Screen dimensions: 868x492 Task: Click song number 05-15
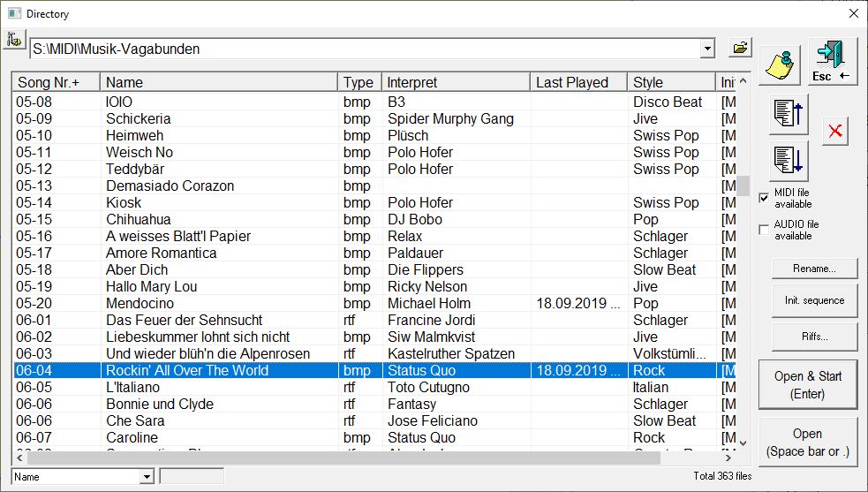click(x=34, y=219)
